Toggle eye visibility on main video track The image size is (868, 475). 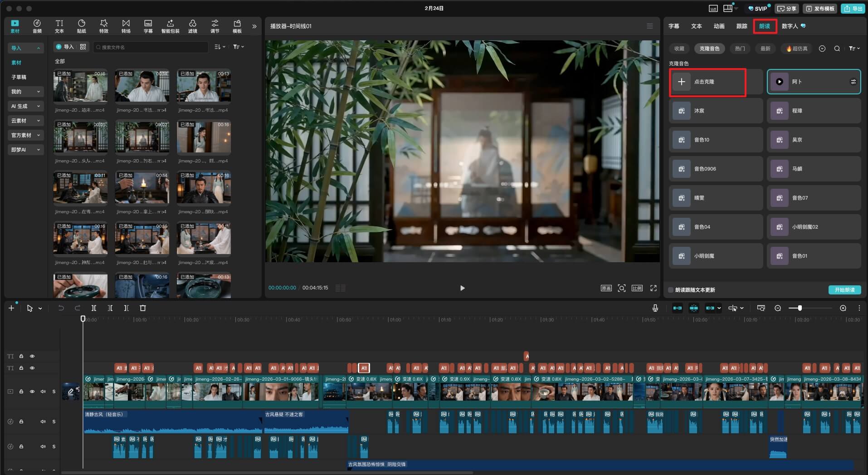(x=32, y=392)
